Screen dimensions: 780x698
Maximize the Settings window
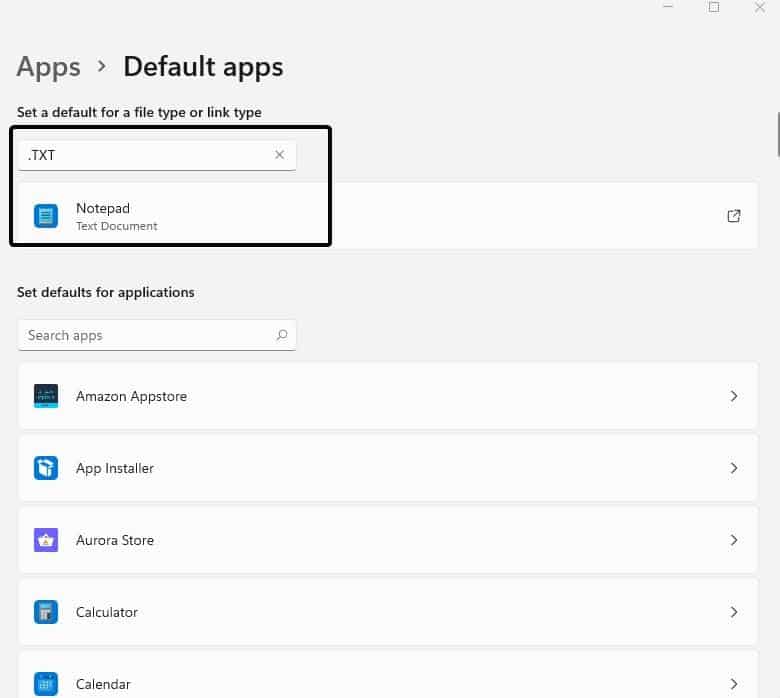coord(714,7)
